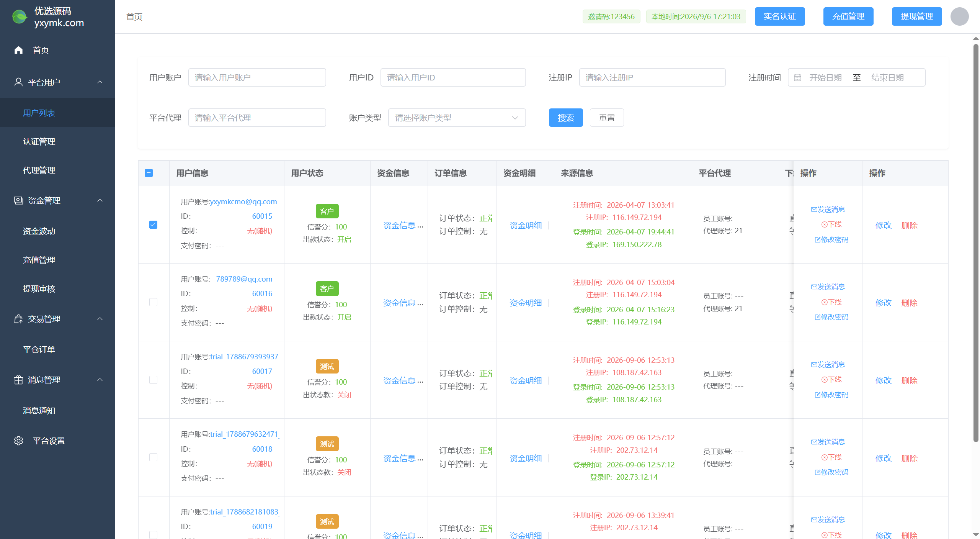Check the checkbox for user 60017
This screenshot has height=539, width=980.
(153, 380)
